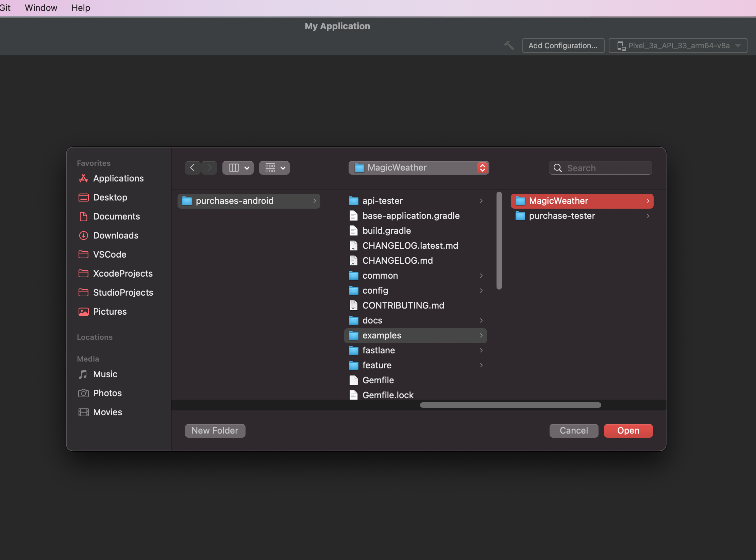756x560 pixels.
Task: Select the examples folder
Action: tap(415, 335)
